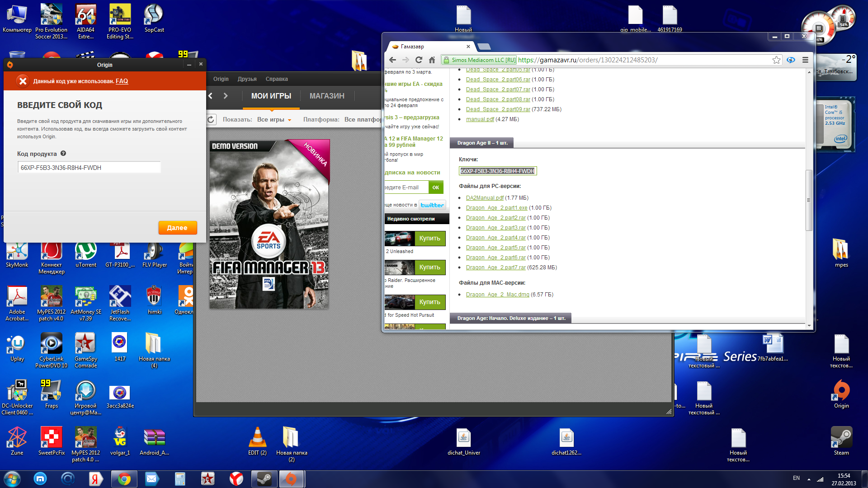Click Origin taskbar button
The width and height of the screenshot is (868, 488).
[x=292, y=479]
